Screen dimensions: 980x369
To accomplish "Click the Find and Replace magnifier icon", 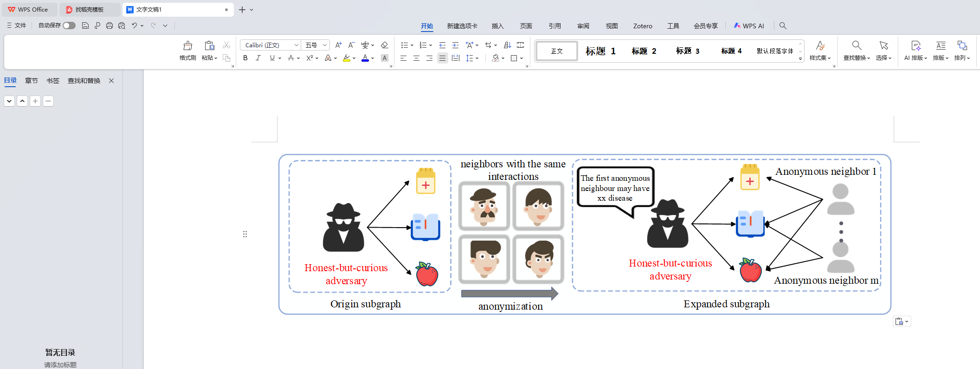I will tap(857, 45).
